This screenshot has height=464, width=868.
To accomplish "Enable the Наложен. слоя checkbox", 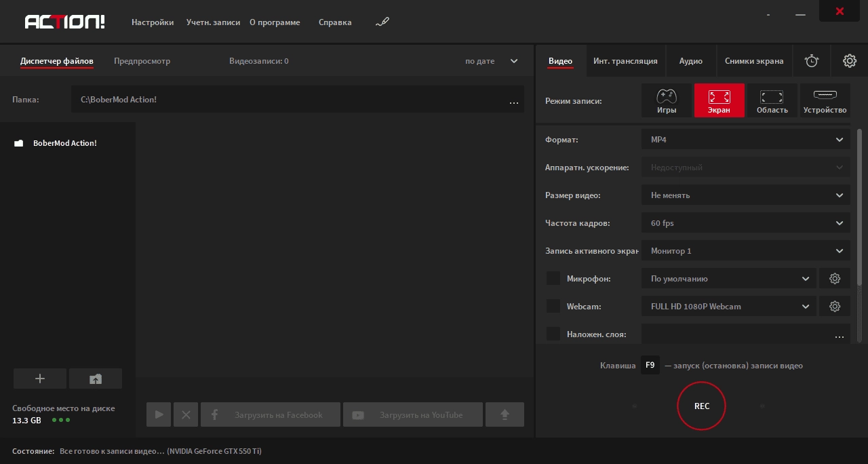I will 553,334.
